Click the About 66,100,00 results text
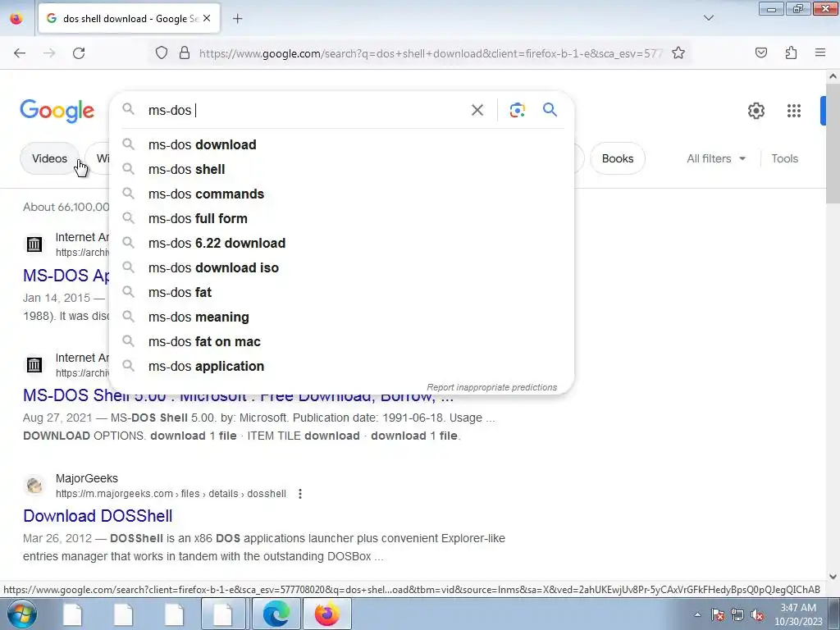This screenshot has height=630, width=840. point(66,208)
